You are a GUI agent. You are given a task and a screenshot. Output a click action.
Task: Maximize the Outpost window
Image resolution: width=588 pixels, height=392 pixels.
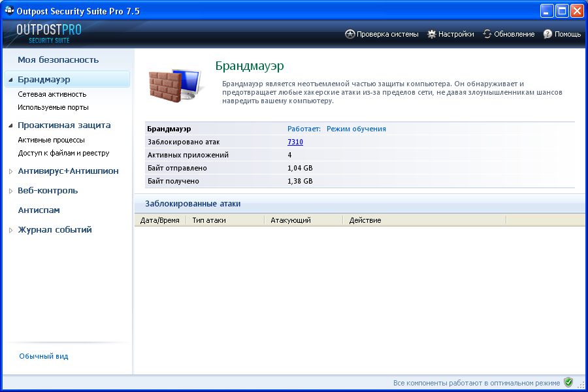tap(562, 11)
